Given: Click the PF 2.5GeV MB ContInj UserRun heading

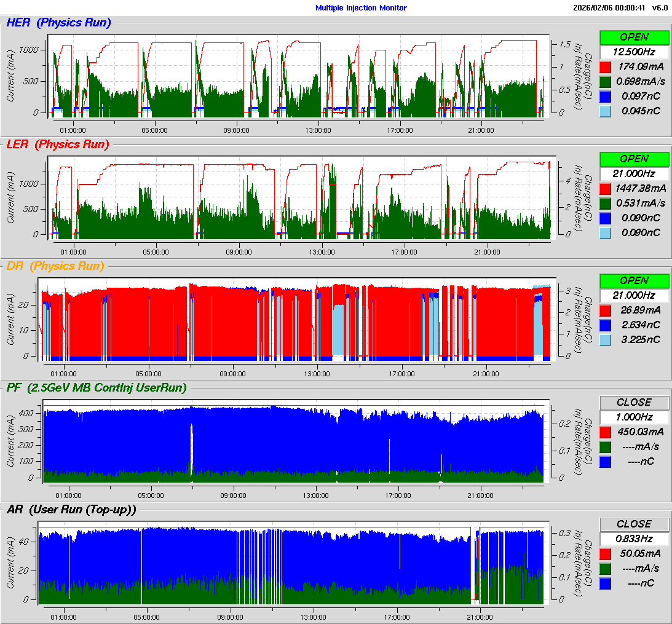Looking at the screenshot, I should pyautogui.click(x=97, y=388).
